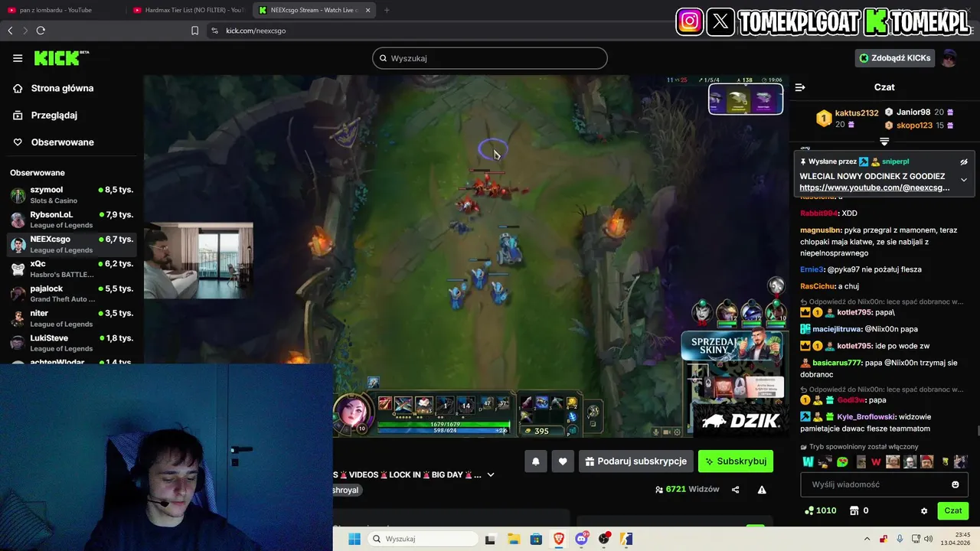Open the niter channel
980x551 pixels.
(72, 318)
